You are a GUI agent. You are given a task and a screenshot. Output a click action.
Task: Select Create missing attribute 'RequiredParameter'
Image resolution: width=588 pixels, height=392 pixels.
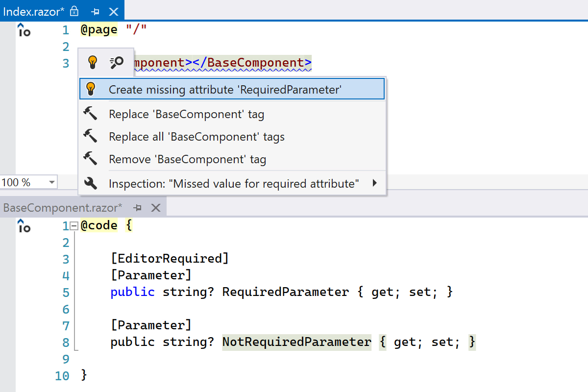point(224,89)
